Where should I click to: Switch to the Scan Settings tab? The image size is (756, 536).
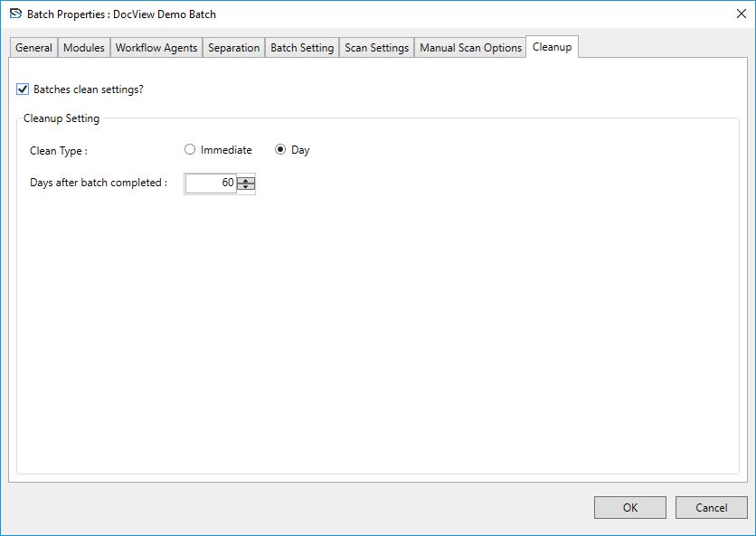coord(377,48)
